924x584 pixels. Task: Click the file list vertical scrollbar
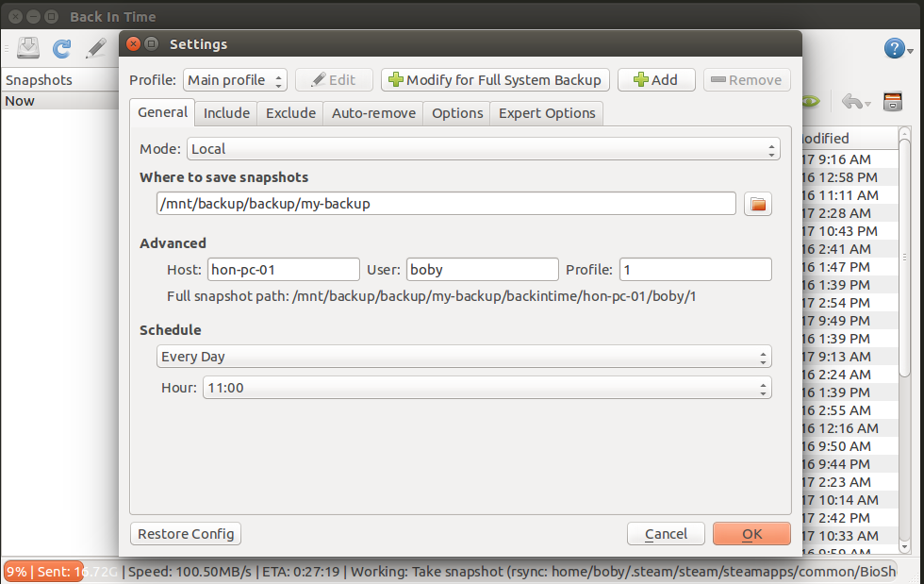(x=904, y=340)
